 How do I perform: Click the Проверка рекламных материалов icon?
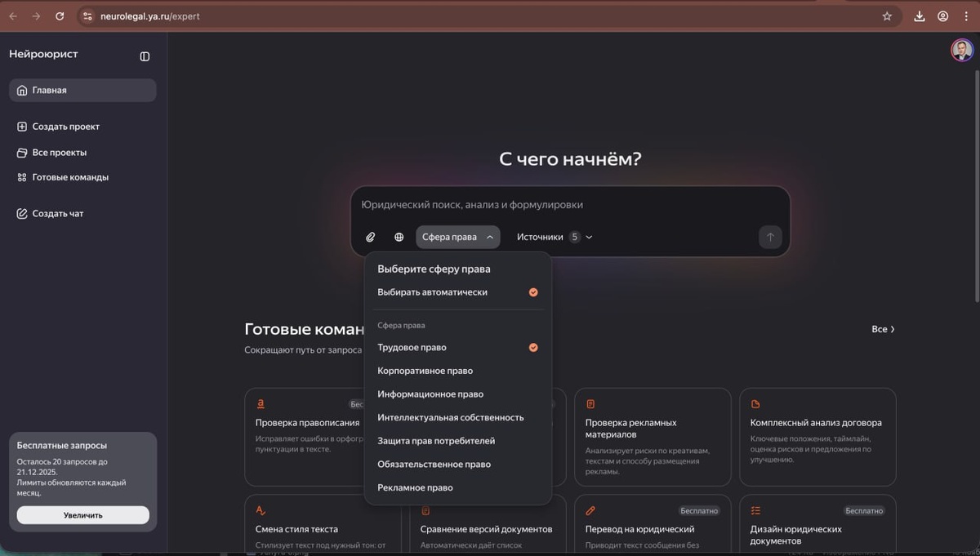point(590,403)
